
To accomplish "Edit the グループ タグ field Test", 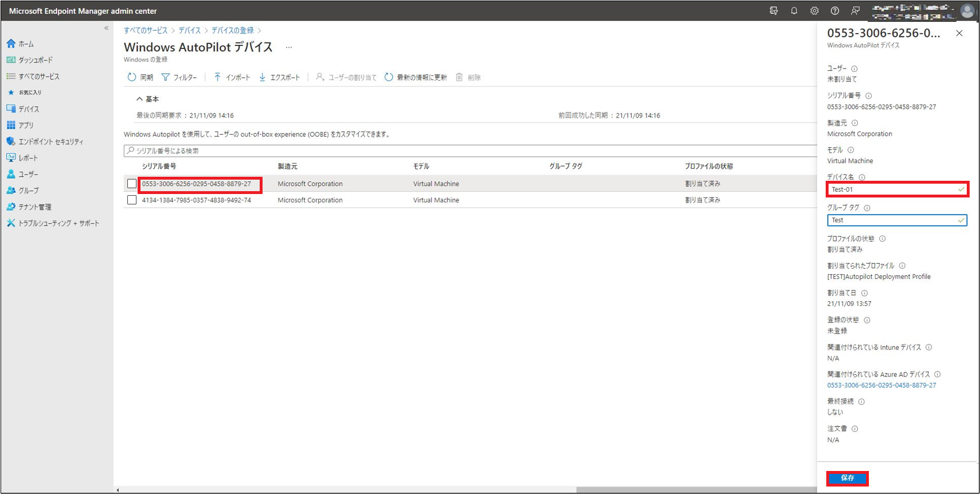I will tap(897, 221).
